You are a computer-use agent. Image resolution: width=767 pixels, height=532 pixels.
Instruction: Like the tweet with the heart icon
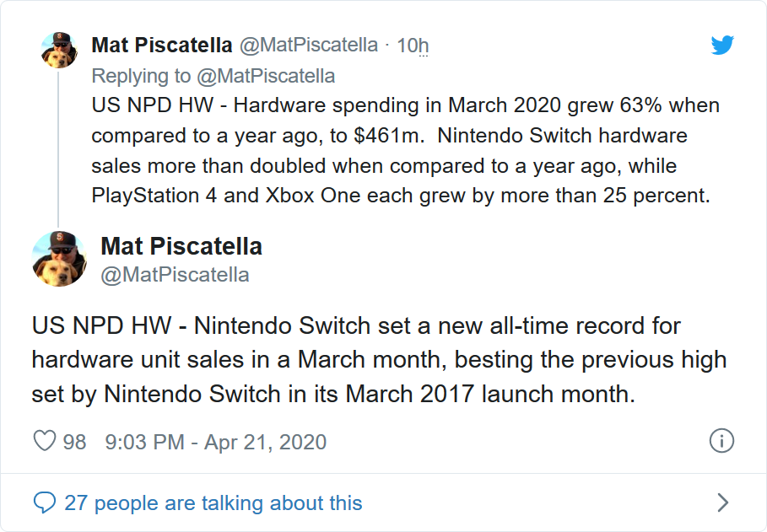pos(43,441)
